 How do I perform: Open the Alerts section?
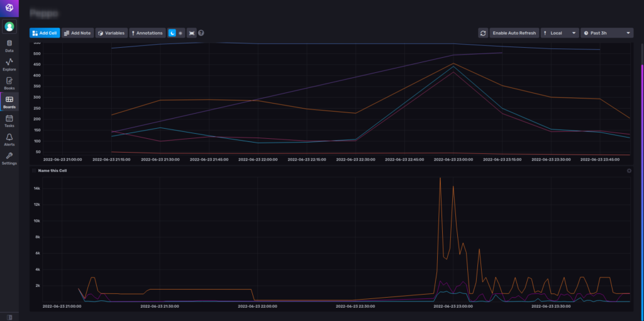click(x=9, y=140)
